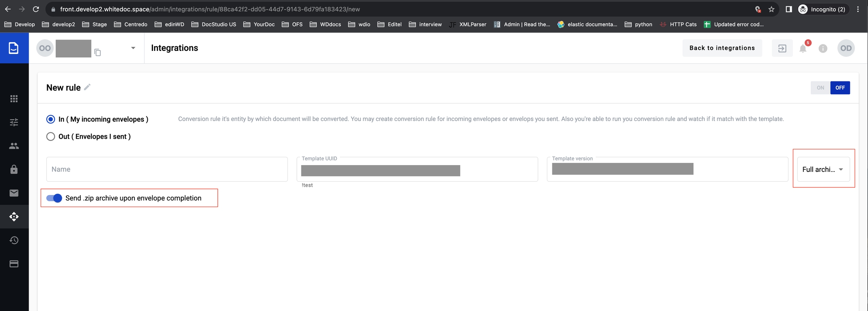
Task: Open the apps grid icon in sidebar
Action: [x=14, y=99]
